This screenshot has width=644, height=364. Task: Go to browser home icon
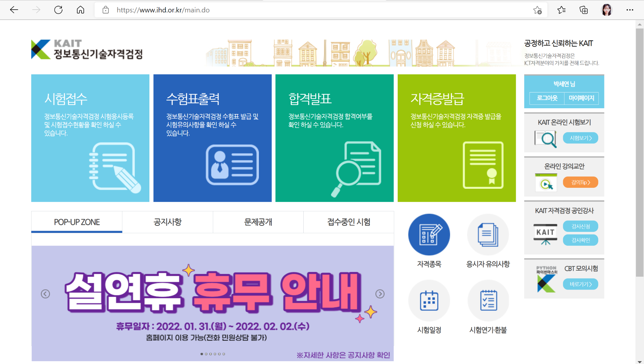[80, 10]
